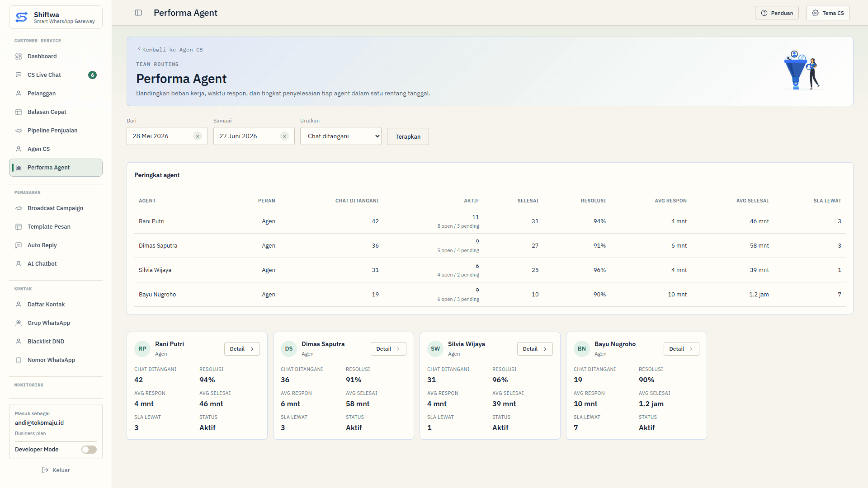868x488 pixels.
Task: Click the Resolusi column header
Action: pos(593,201)
